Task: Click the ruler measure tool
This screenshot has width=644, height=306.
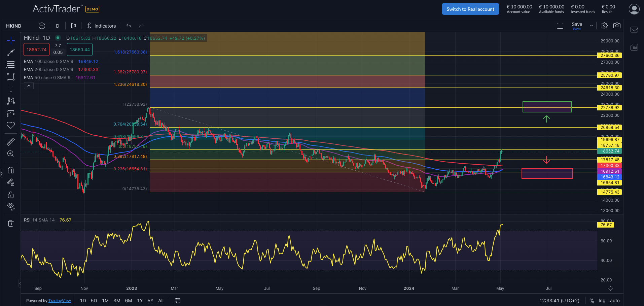Action: (11, 142)
